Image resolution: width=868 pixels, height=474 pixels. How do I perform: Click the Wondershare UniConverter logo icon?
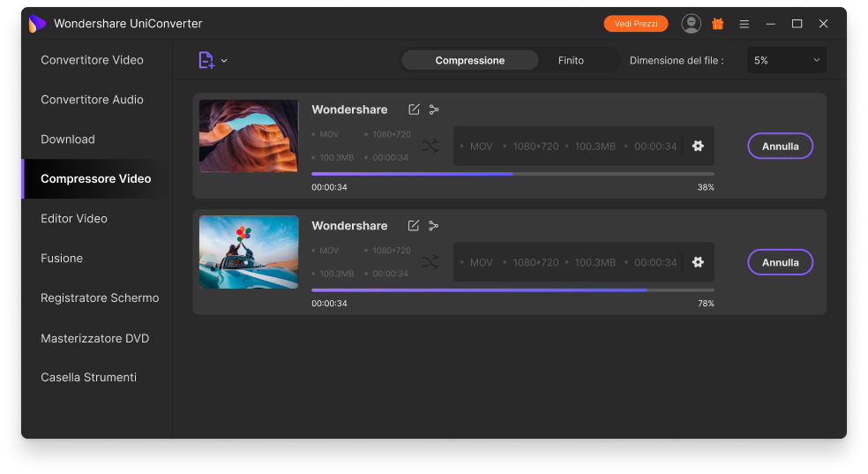coord(36,23)
